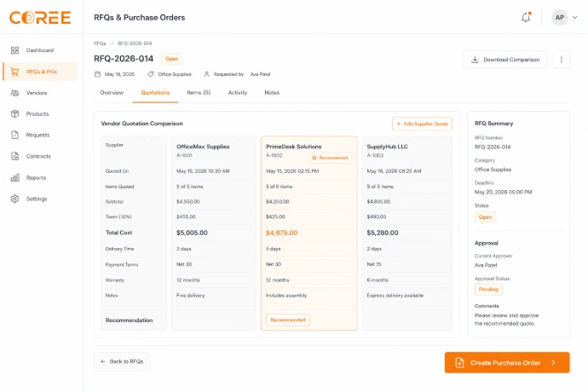This screenshot has width=588, height=392.
Task: Expand the user account chevron
Action: (x=575, y=17)
